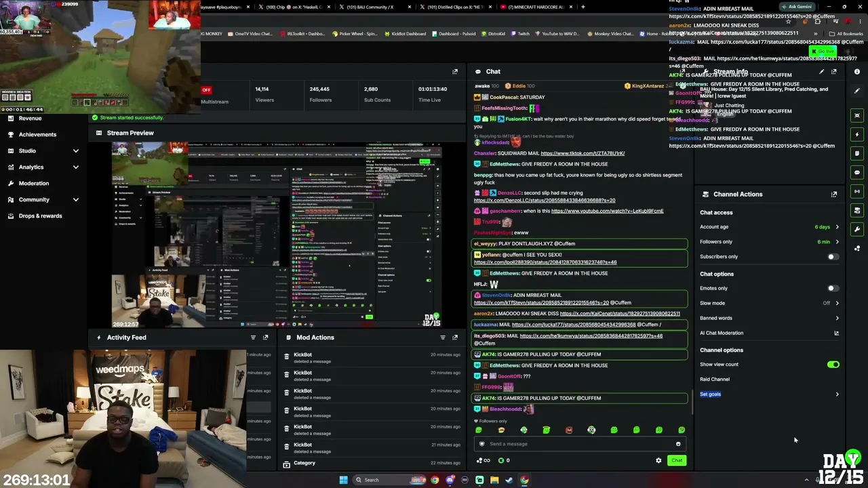Expand the Community sidebar section
Viewport: 868px width, 488px height.
75,199
